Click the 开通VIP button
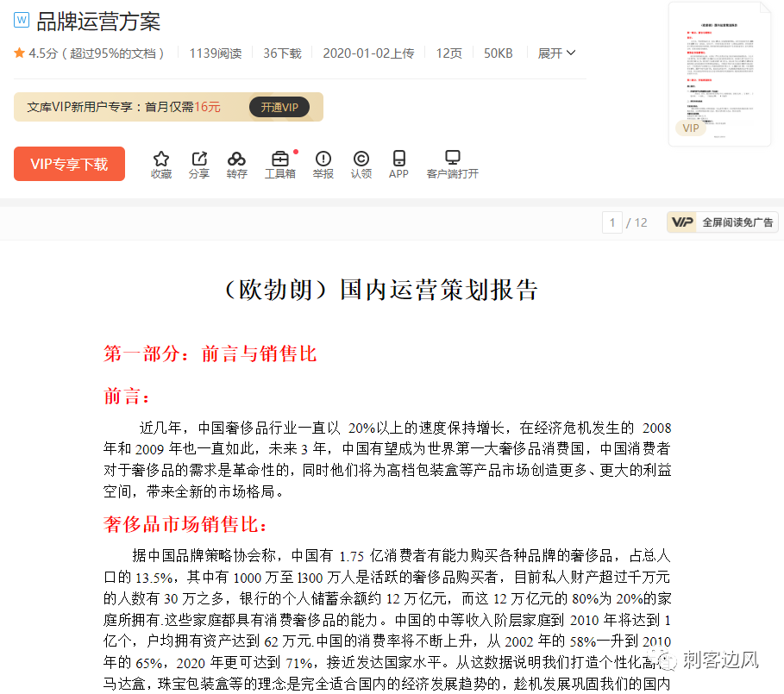 [x=279, y=107]
